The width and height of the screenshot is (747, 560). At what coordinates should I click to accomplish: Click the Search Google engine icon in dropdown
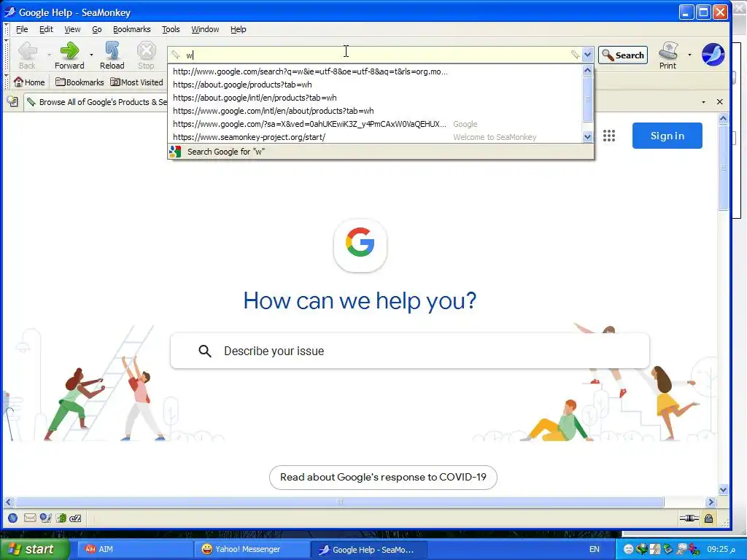coord(175,152)
